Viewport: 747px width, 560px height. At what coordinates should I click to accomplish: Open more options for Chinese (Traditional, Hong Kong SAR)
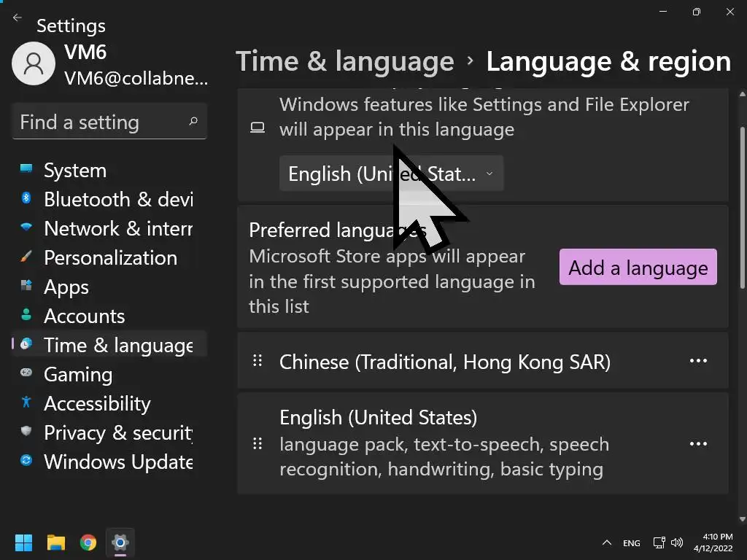(698, 361)
